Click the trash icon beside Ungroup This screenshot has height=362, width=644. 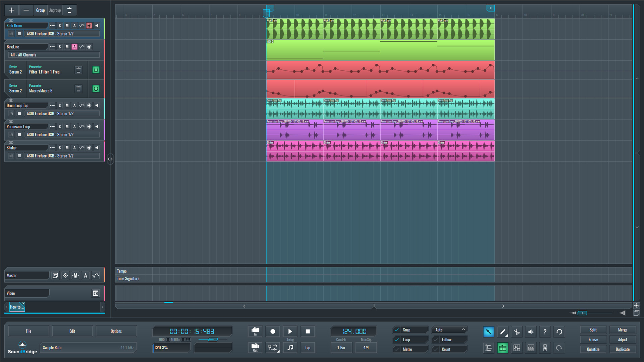69,10
